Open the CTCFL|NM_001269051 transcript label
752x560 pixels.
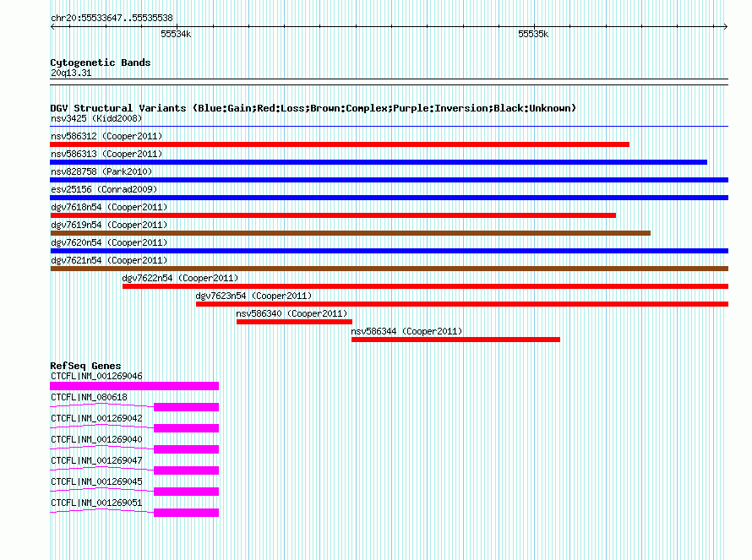point(96,503)
